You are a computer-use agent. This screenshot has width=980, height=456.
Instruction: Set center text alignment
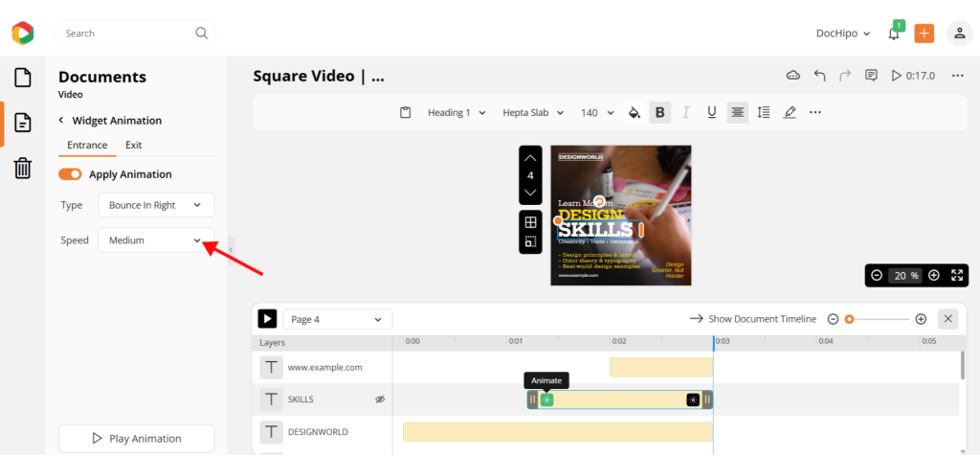pos(738,113)
